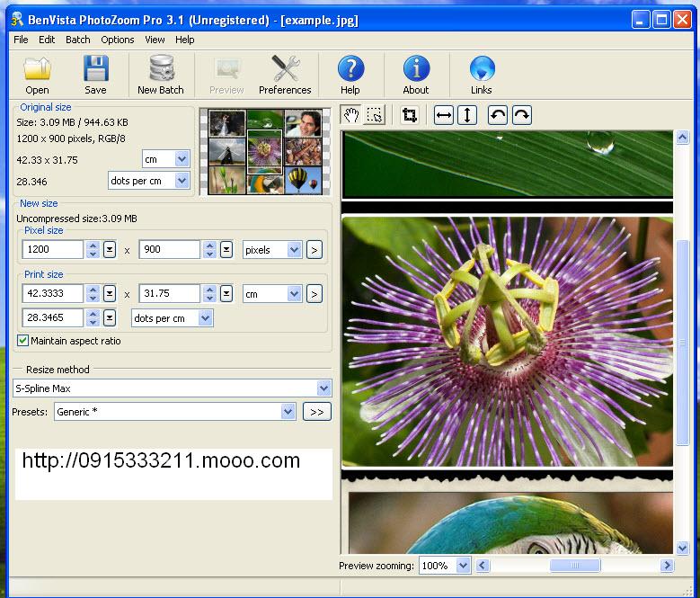Open the About info icon
The width and height of the screenshot is (700, 598).
416,68
